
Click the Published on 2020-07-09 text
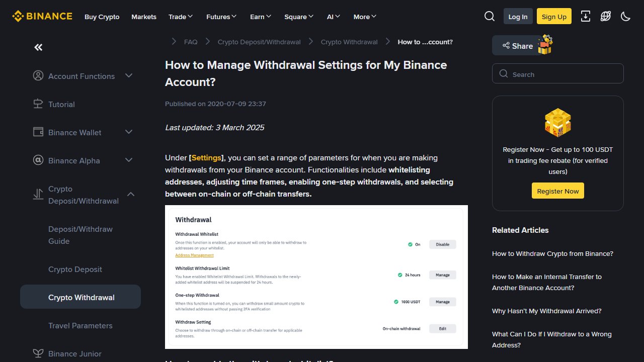point(215,104)
